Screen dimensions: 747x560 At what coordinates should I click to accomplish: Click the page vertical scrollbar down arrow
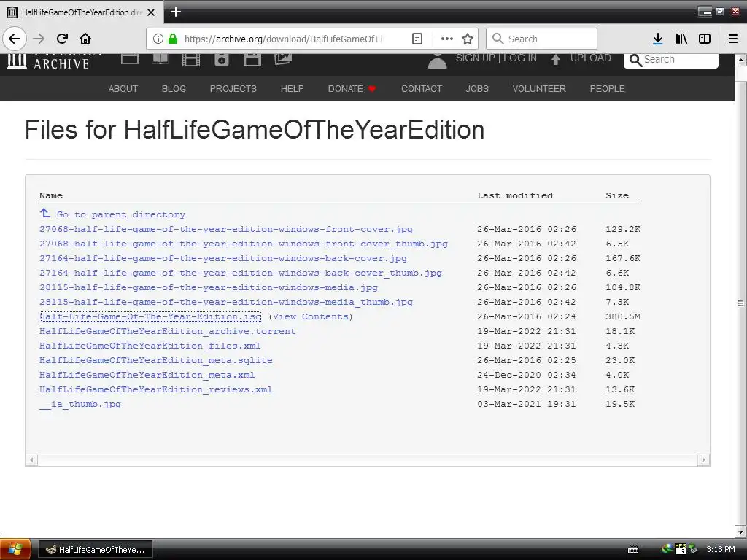(x=741, y=532)
